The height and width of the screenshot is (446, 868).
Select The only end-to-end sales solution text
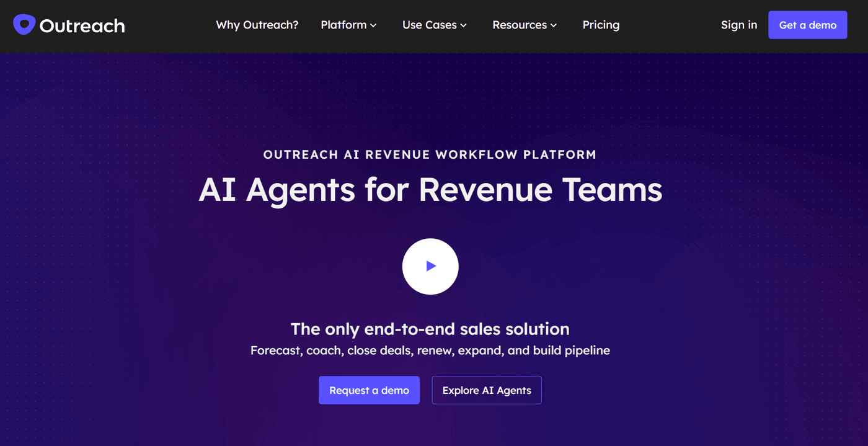tap(430, 329)
